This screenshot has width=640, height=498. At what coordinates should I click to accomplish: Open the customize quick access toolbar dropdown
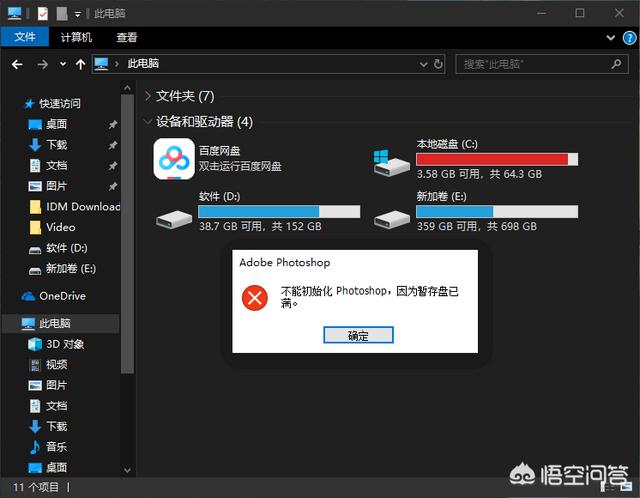click(78, 15)
